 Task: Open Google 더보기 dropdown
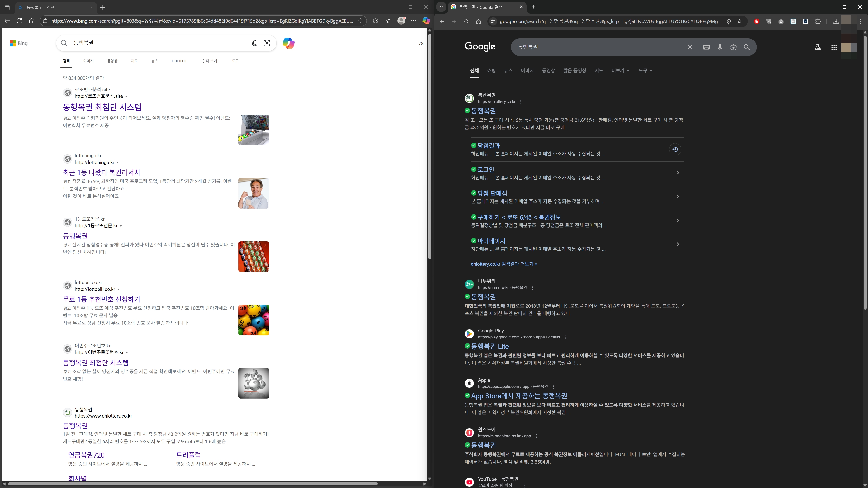pyautogui.click(x=620, y=70)
